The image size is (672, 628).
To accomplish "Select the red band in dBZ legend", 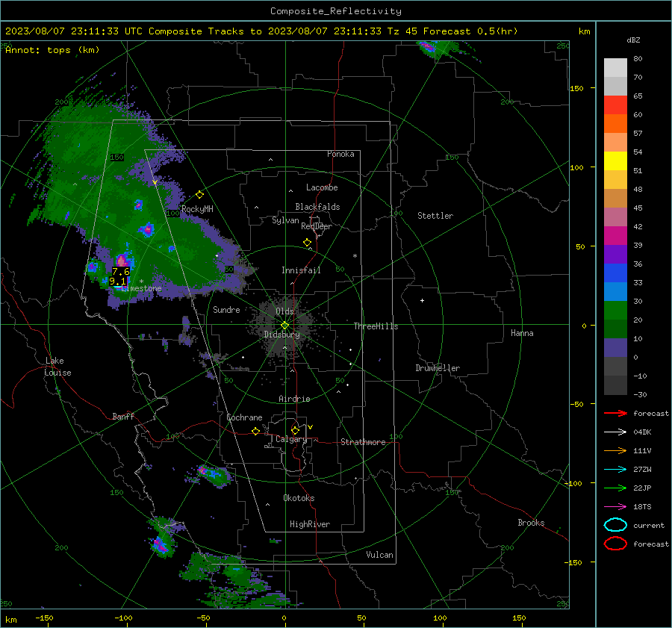I will click(615, 105).
